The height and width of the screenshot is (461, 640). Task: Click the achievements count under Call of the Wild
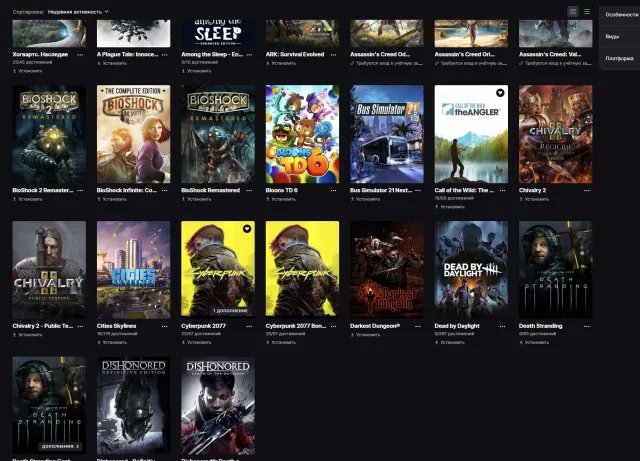(454, 198)
